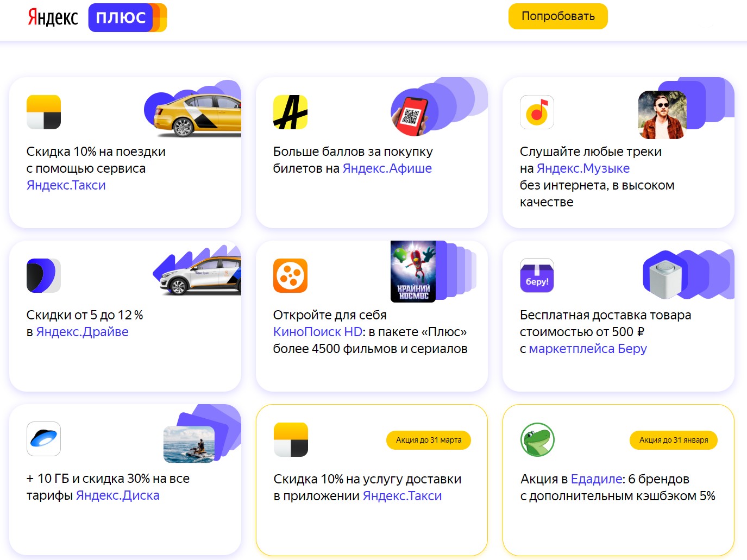Click the Акция до 31 января badge
The width and height of the screenshot is (747, 560).
[x=674, y=440]
